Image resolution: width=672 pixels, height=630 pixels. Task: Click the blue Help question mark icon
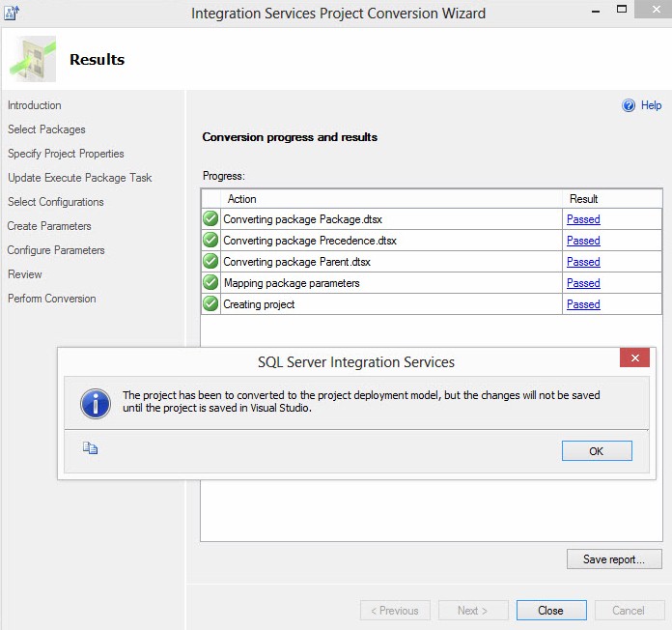[x=629, y=105]
